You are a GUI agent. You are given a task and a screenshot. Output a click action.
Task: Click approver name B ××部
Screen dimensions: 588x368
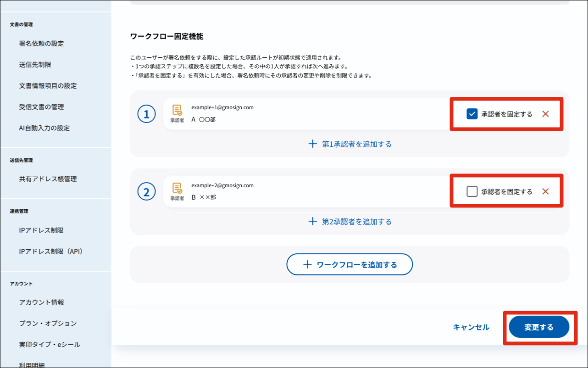[204, 197]
